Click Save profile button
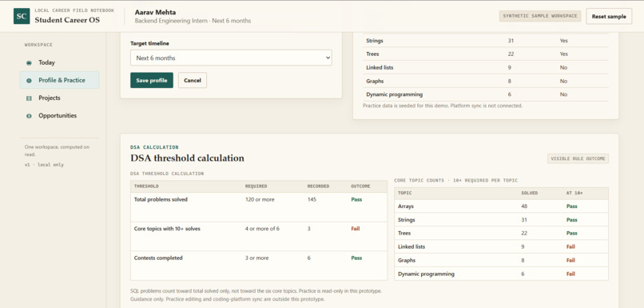The height and width of the screenshot is (308, 644). [152, 80]
